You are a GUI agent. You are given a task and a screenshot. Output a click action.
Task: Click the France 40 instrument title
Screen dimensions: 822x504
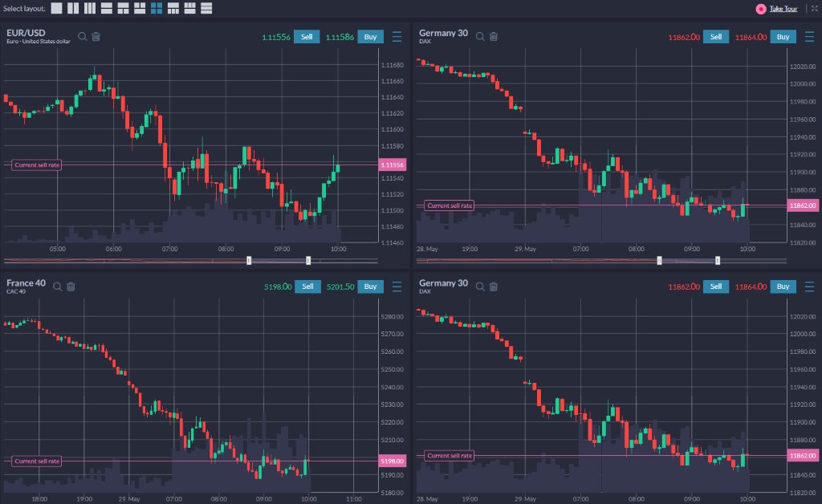click(x=26, y=283)
